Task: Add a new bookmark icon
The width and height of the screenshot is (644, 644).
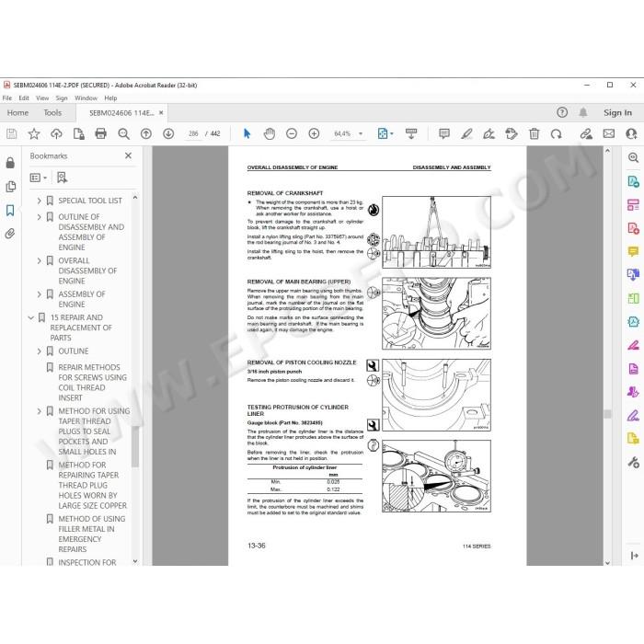Action: point(62,178)
